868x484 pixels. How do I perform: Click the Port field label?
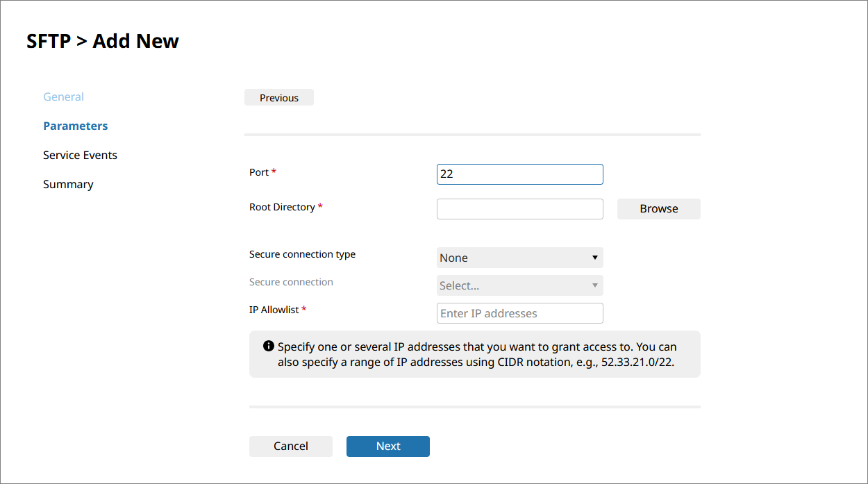coord(259,172)
